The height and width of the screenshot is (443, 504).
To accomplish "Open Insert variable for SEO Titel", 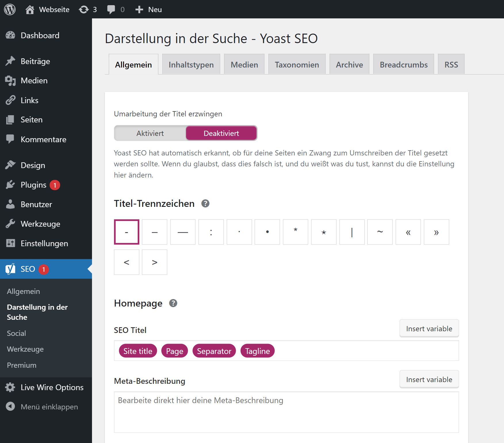I will 429,329.
